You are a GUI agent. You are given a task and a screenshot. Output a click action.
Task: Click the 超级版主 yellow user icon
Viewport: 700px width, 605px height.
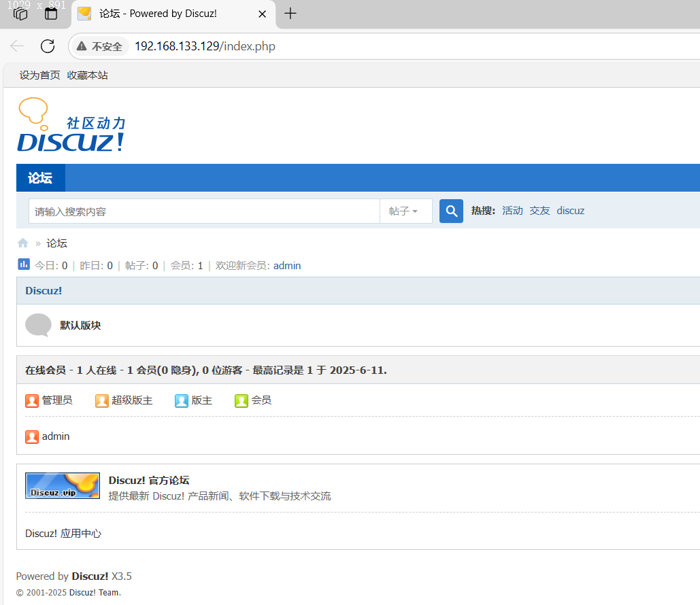coord(102,400)
